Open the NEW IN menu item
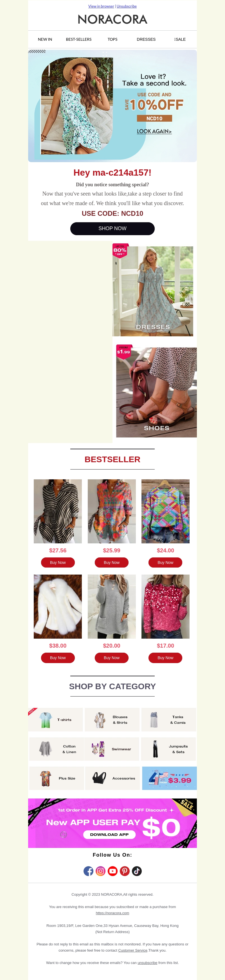 coord(45,39)
